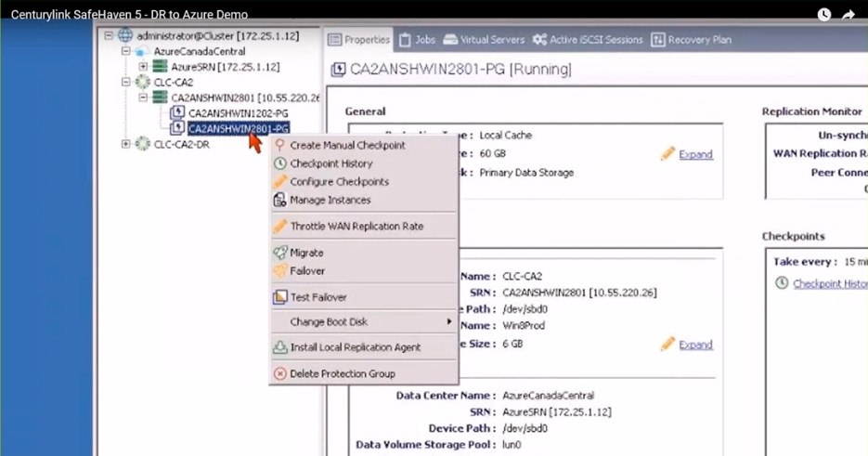The height and width of the screenshot is (456, 868).
Task: Select CLC-CA2-DR in the tree
Action: click(x=182, y=145)
